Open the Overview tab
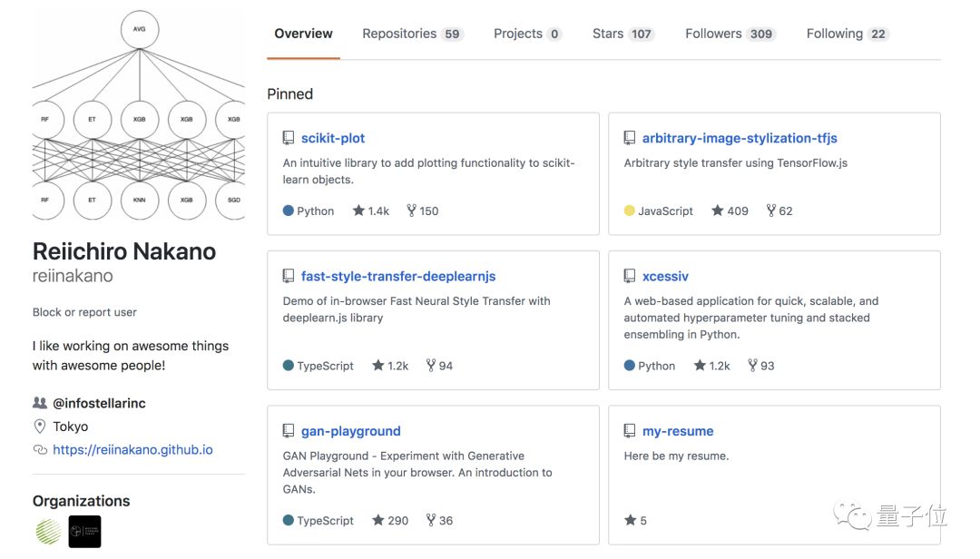The image size is (980, 559). (303, 34)
